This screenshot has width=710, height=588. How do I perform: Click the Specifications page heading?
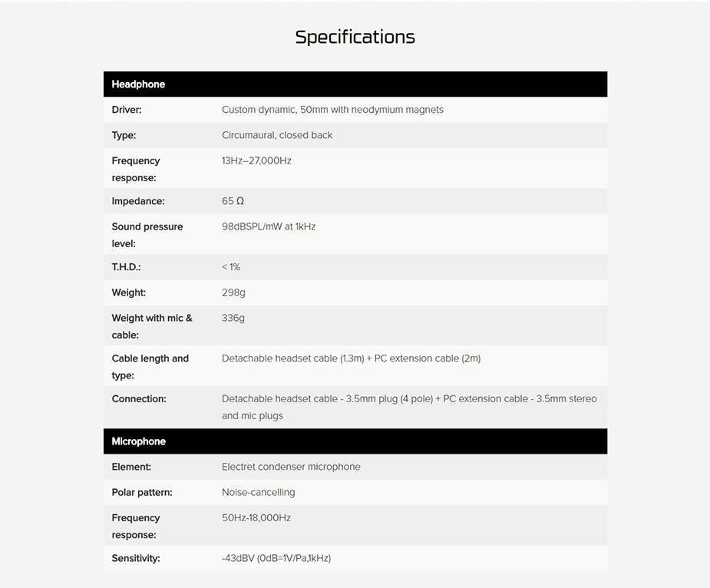click(x=355, y=37)
